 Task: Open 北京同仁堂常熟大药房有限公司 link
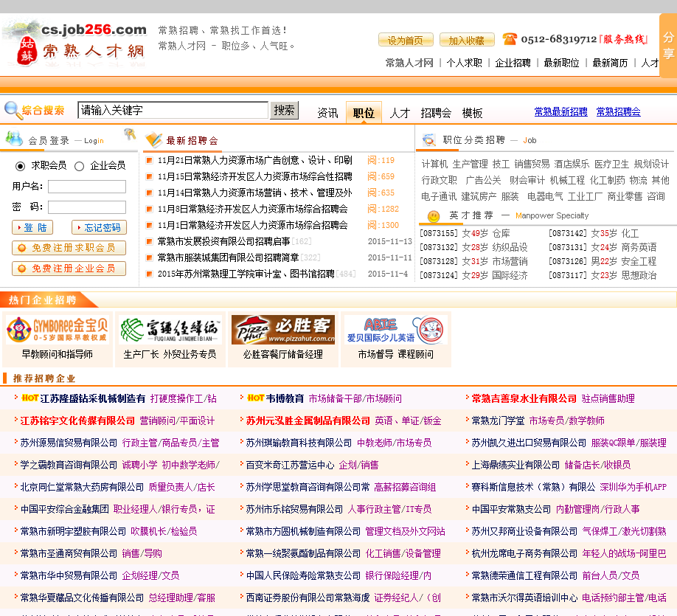click(x=82, y=488)
